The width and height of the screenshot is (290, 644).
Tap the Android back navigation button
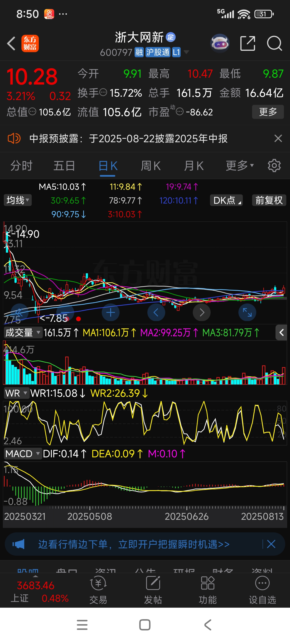coord(208,625)
